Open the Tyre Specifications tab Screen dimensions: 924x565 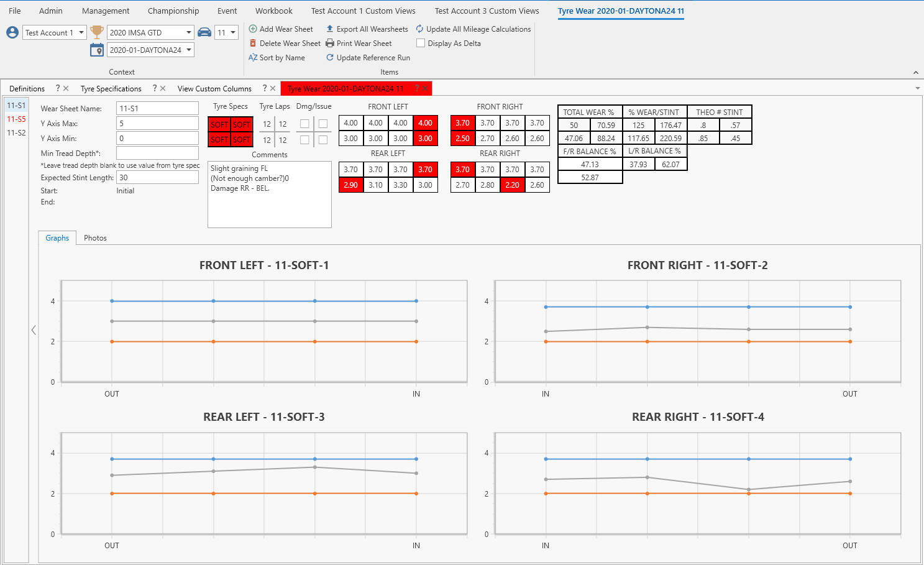click(111, 89)
